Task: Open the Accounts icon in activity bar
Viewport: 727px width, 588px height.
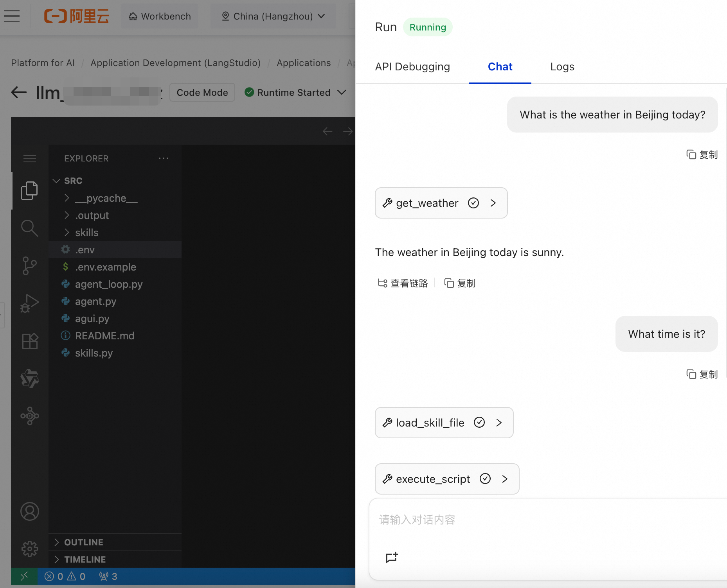Action: tap(30, 511)
